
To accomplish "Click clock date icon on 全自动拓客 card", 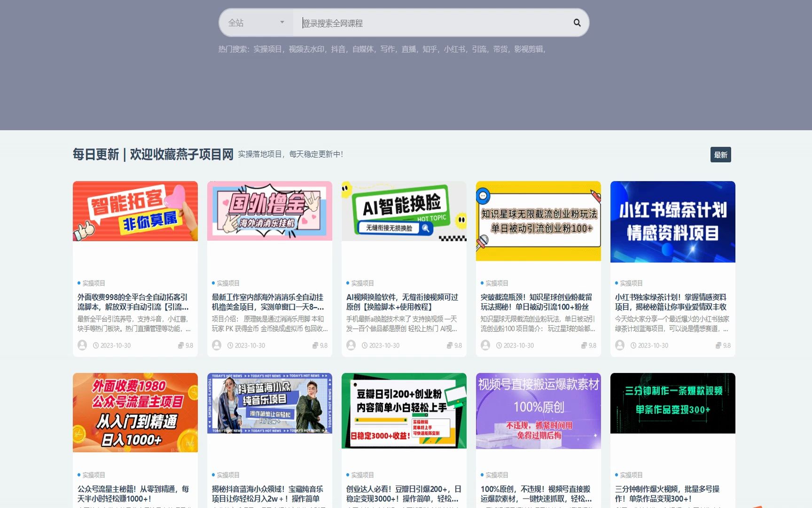I will coord(96,345).
